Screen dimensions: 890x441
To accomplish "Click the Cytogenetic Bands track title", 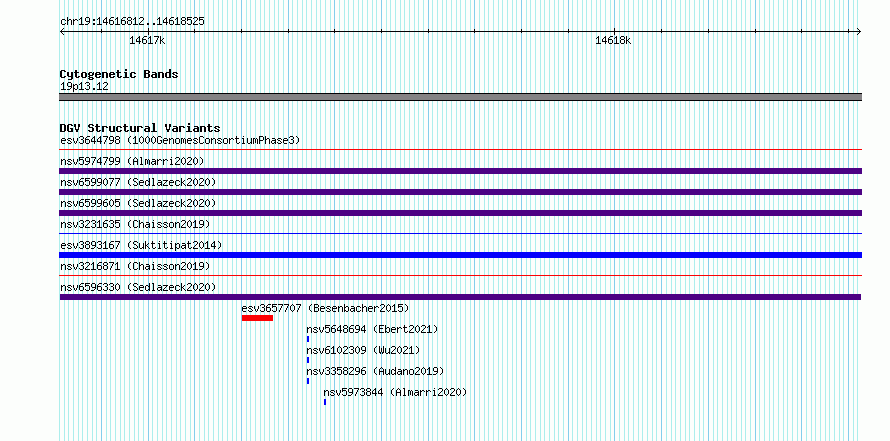I will pos(119,74).
